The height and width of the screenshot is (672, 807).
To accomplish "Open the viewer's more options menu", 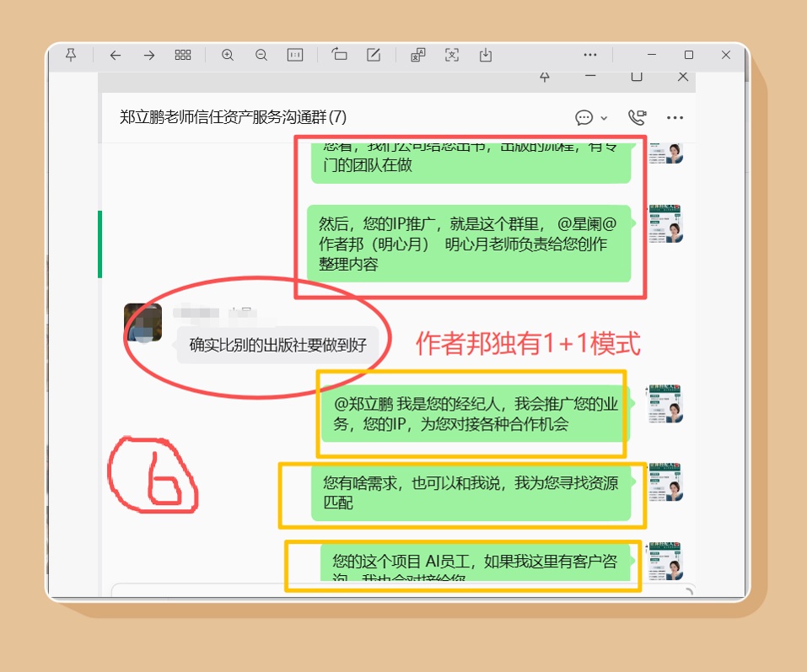I will (590, 55).
